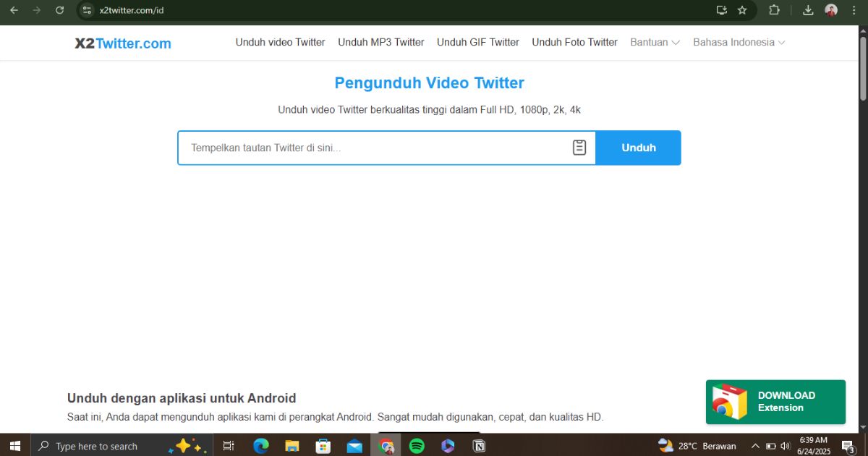Open the Mail app from the taskbar
868x456 pixels.
(x=354, y=445)
